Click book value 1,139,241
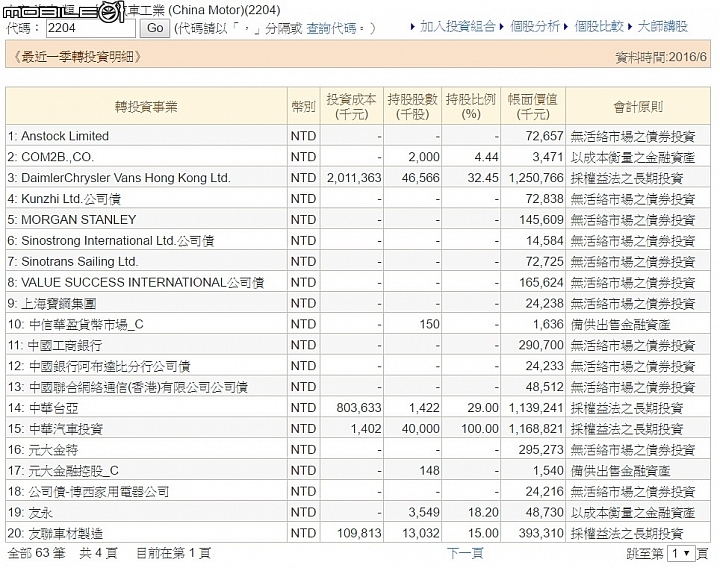This screenshot has width=720, height=568. pyautogui.click(x=536, y=408)
